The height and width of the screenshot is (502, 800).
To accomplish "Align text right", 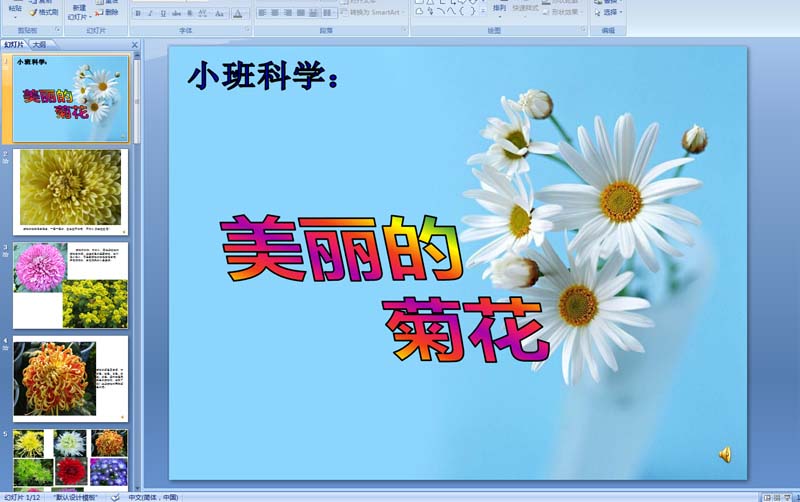I will click(x=288, y=12).
